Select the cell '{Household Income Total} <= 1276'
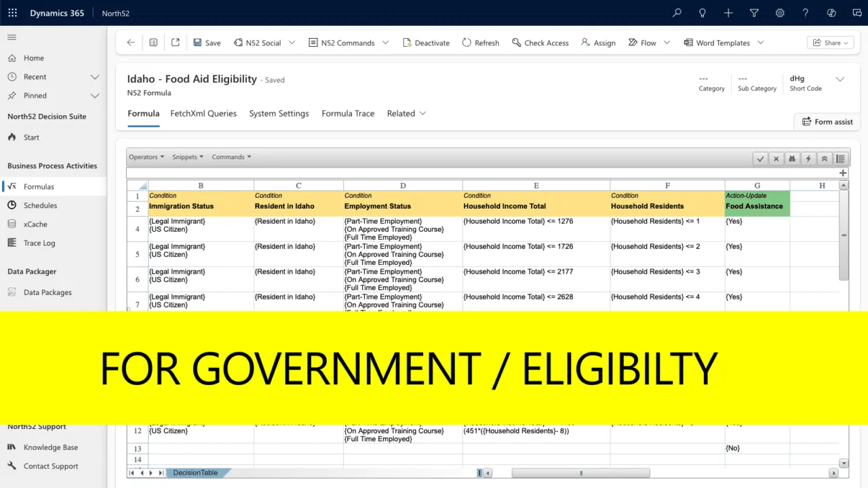This screenshot has height=488, width=868. 536,229
